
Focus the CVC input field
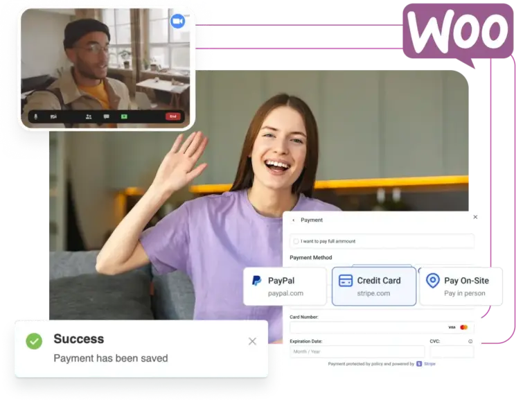[452, 352]
